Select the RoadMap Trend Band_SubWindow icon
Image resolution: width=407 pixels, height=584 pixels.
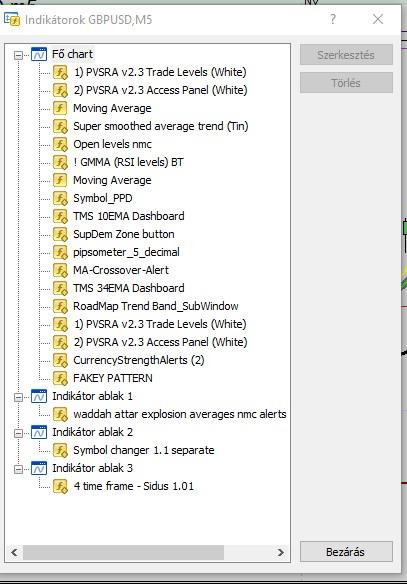point(60,306)
